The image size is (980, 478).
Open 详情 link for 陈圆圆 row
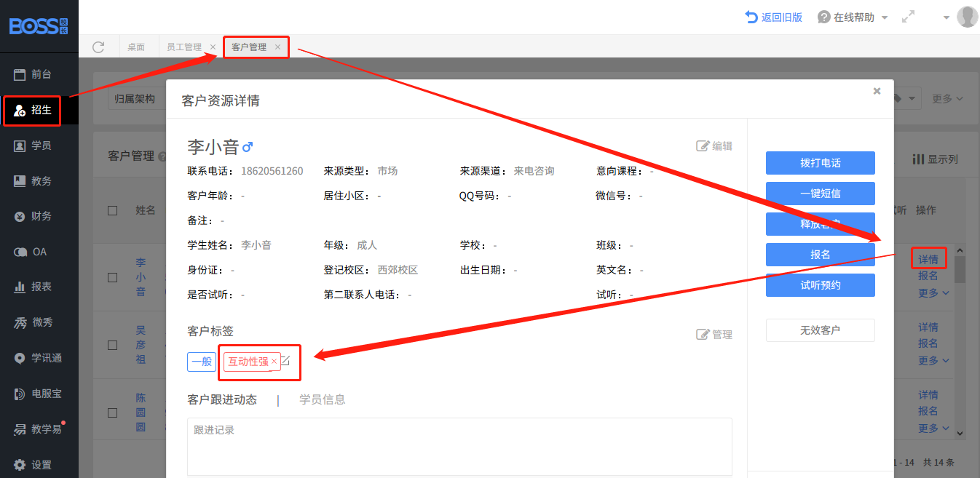pos(928,394)
